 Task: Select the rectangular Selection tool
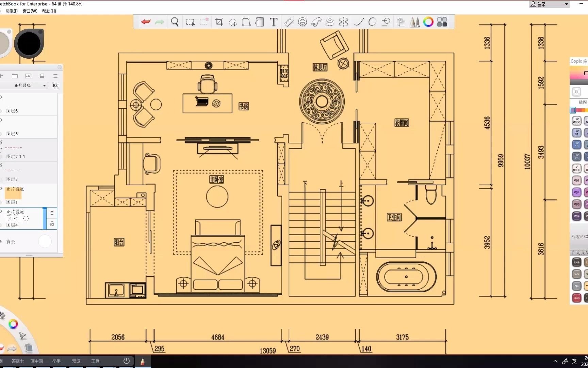191,22
